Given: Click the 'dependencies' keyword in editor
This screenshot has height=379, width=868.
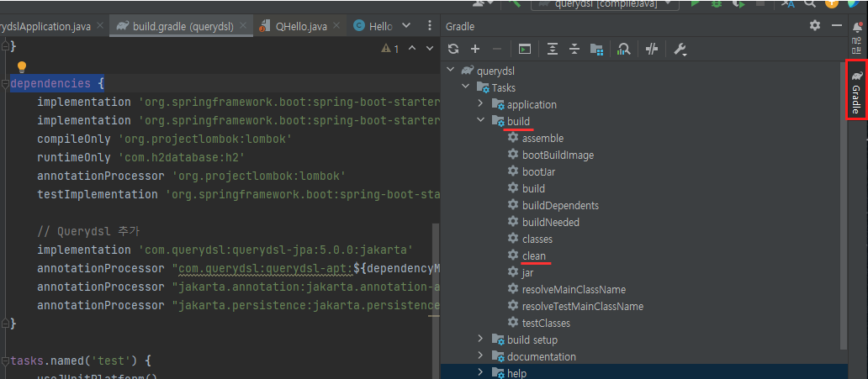Looking at the screenshot, I should 50,83.
